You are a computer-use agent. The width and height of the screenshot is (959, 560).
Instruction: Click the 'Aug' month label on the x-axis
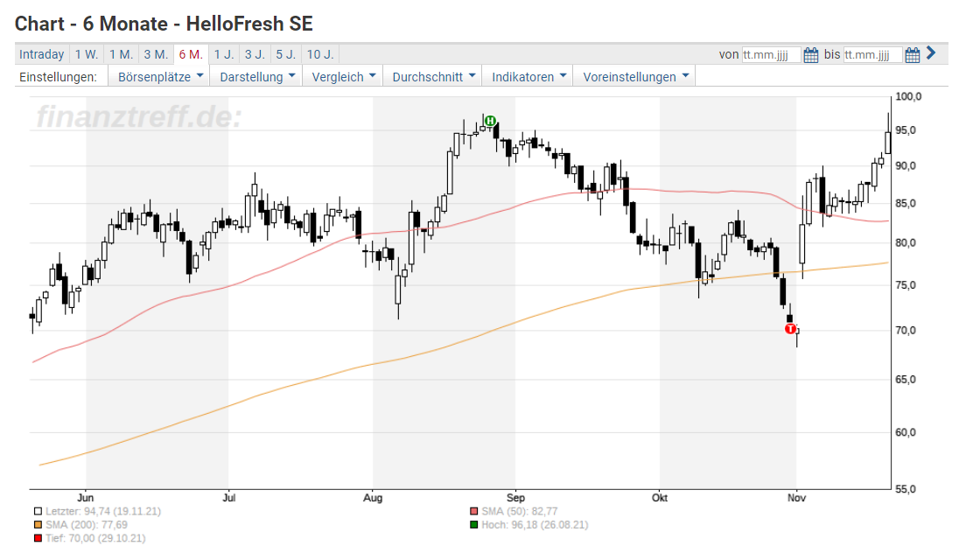coord(373,498)
